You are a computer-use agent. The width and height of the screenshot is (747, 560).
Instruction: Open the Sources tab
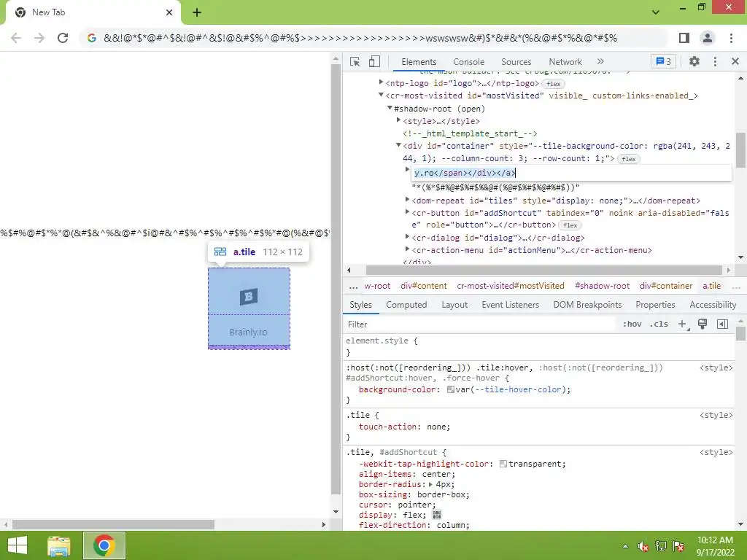[516, 62]
